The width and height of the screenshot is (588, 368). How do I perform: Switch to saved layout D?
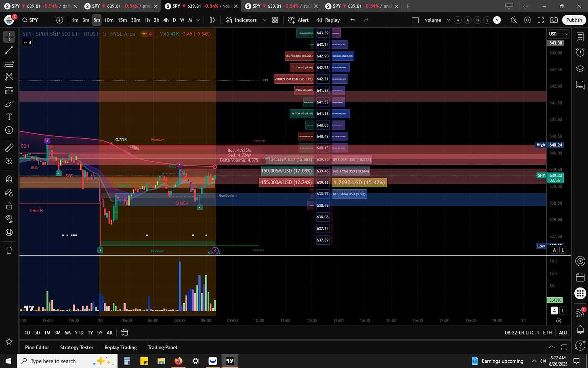pyautogui.click(x=477, y=20)
